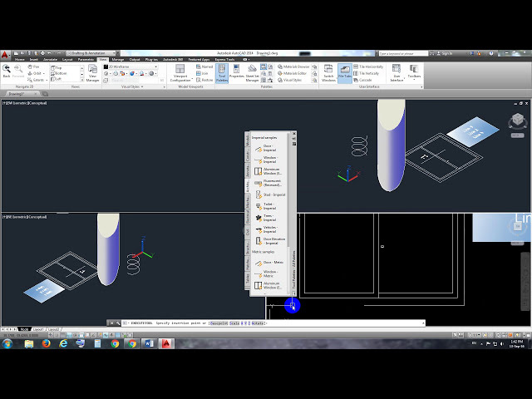Click Tile Horizontally
The height and width of the screenshot is (399, 532).
pyautogui.click(x=368, y=66)
